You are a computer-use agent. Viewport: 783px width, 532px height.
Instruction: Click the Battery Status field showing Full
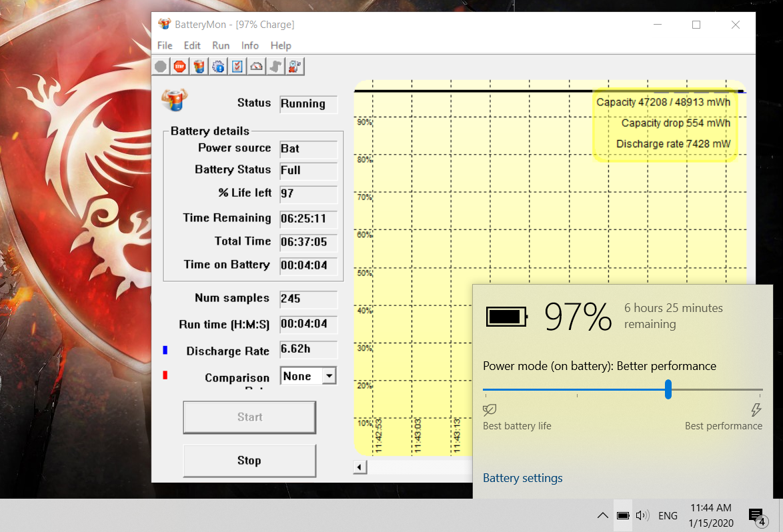click(309, 171)
